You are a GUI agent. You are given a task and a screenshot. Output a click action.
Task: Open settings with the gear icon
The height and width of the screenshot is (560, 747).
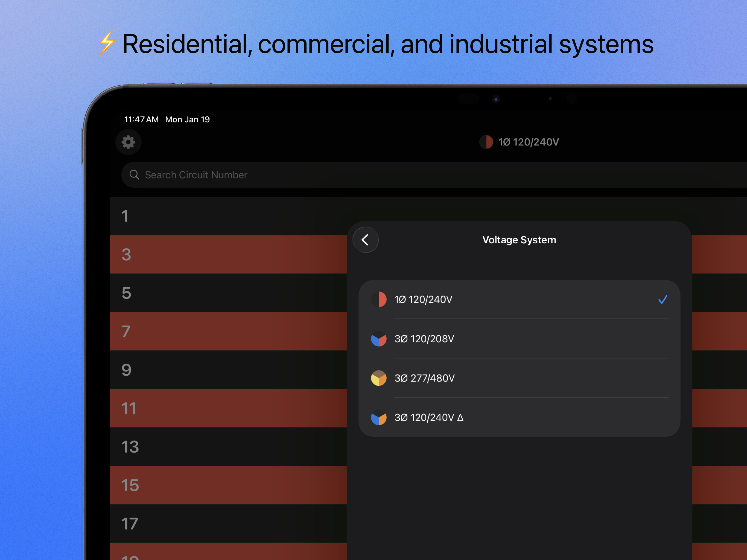[128, 142]
